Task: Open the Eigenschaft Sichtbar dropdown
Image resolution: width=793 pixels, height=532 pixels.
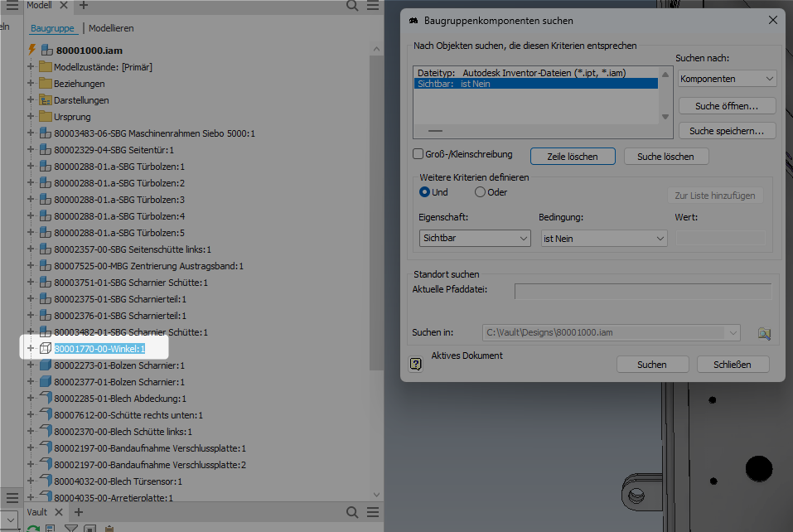Action: pos(475,238)
